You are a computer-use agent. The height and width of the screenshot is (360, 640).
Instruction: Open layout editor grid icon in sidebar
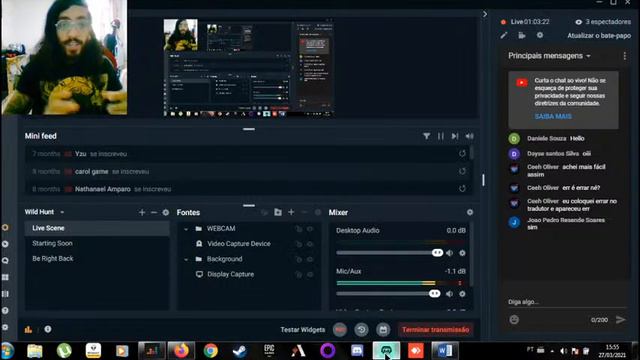pyautogui.click(x=5, y=277)
